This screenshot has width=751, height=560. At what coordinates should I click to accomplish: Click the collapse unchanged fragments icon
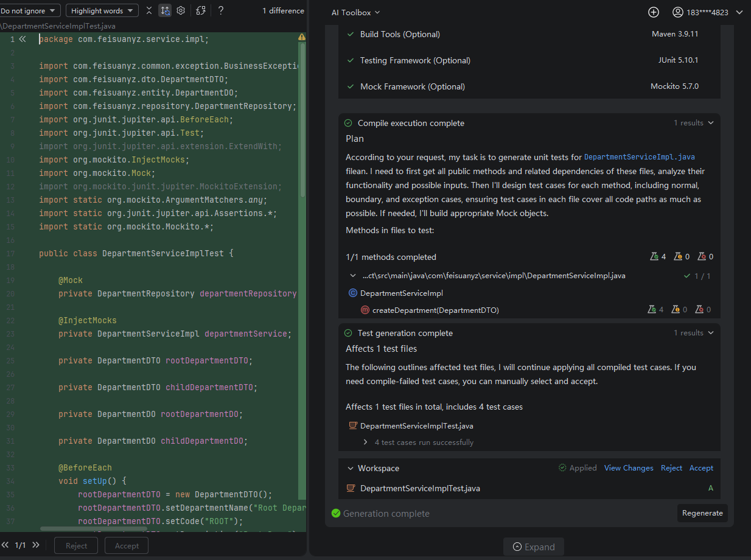(x=149, y=10)
